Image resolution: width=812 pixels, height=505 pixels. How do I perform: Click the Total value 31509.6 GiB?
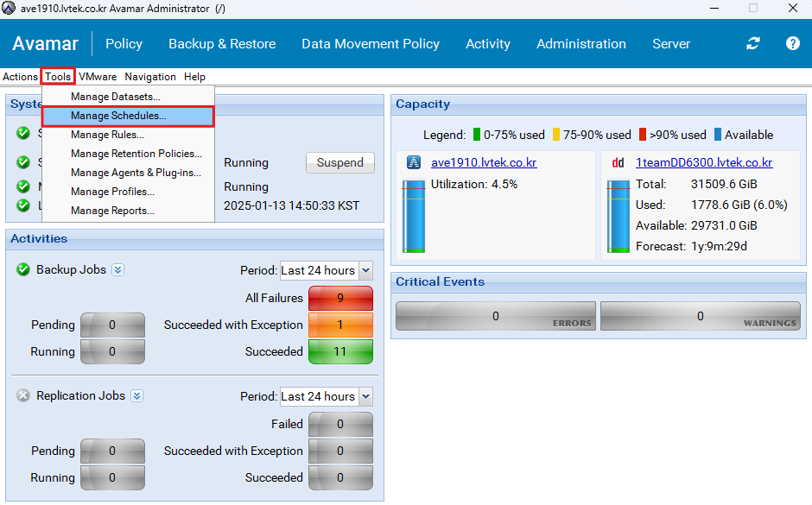(x=724, y=184)
